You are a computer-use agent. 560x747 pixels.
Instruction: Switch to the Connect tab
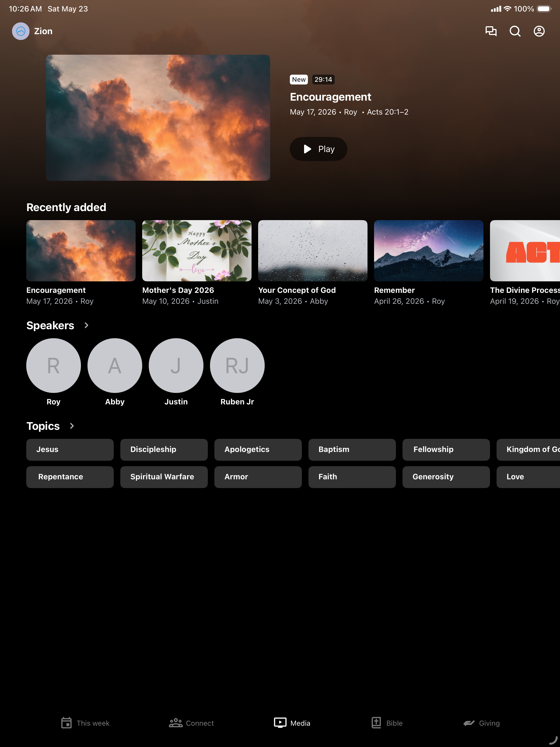coord(191,723)
